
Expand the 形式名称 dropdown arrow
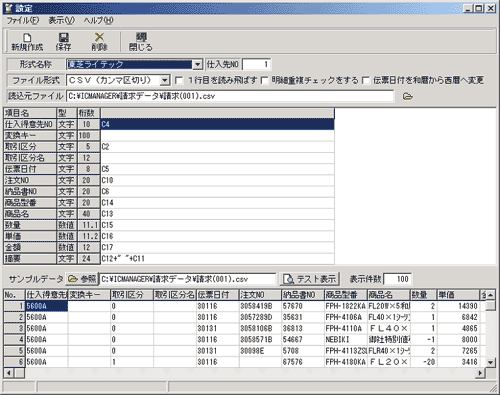(198, 64)
